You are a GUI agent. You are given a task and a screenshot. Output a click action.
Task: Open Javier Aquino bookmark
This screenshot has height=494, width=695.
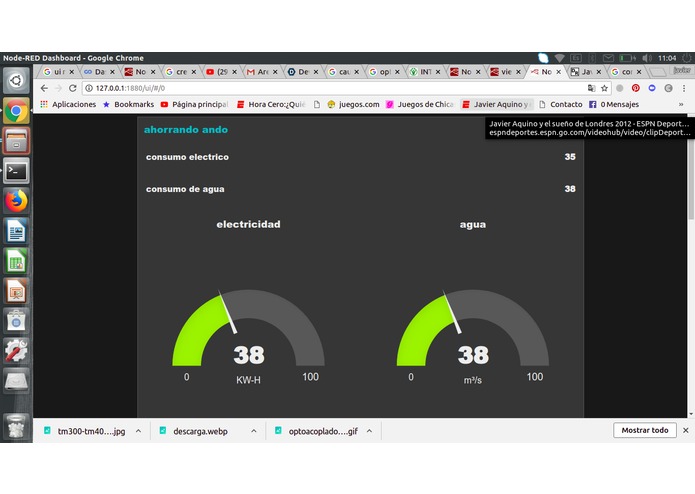[496, 105]
